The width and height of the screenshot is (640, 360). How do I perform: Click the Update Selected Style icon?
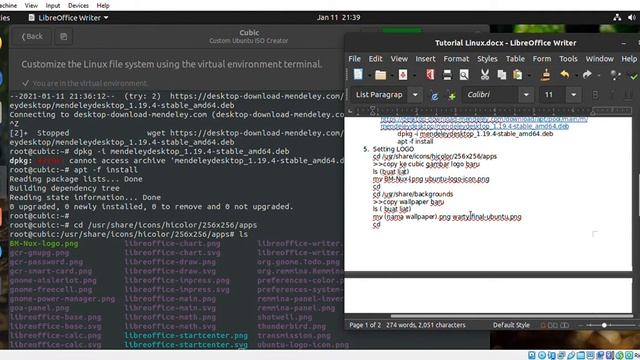(x=435, y=96)
